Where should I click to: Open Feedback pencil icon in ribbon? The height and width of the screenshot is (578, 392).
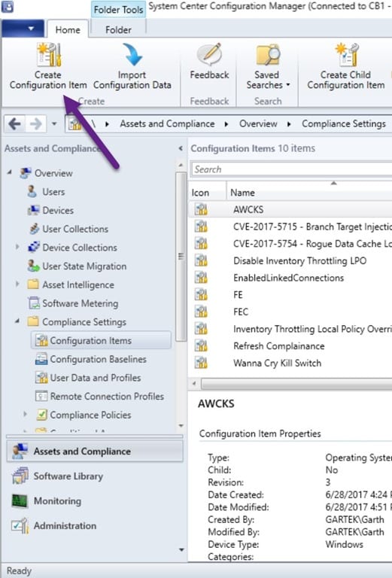coord(209,54)
